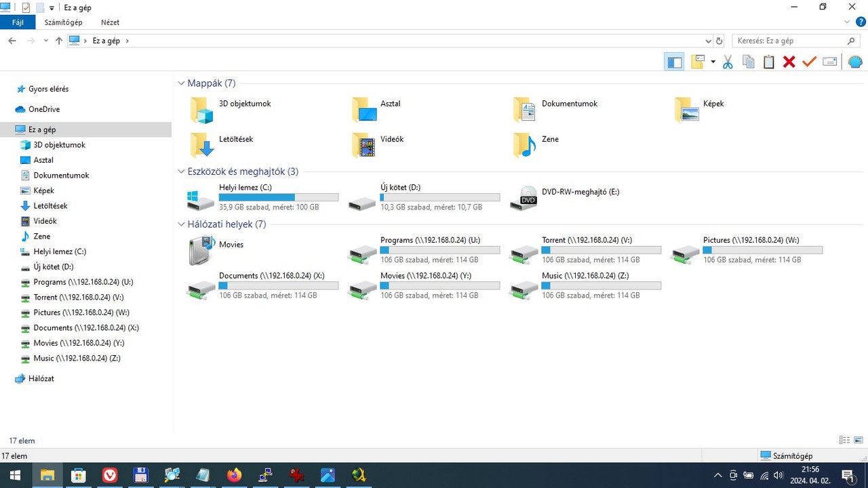Open Quick Access Toolbar customize dropdown
The width and height of the screenshot is (868, 488).
coord(52,8)
